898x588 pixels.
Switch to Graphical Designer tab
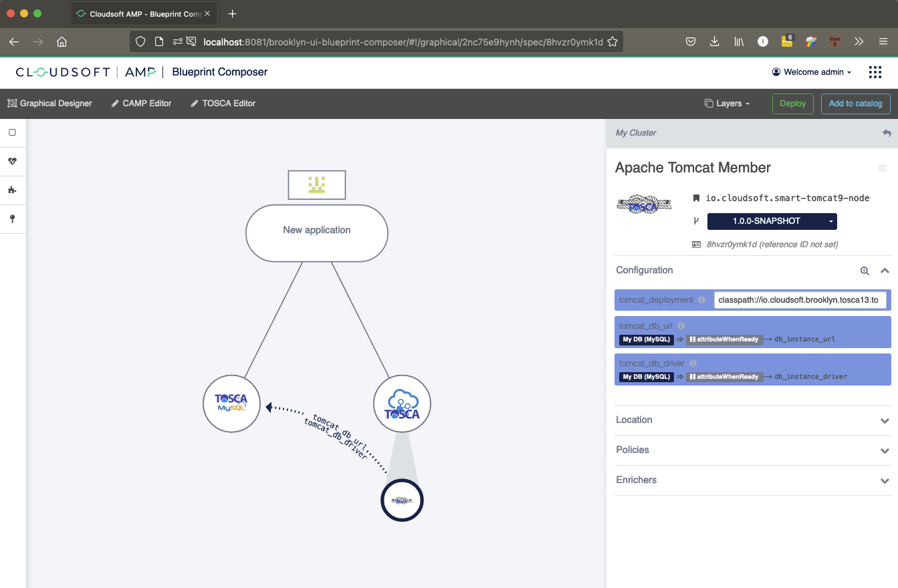(50, 104)
